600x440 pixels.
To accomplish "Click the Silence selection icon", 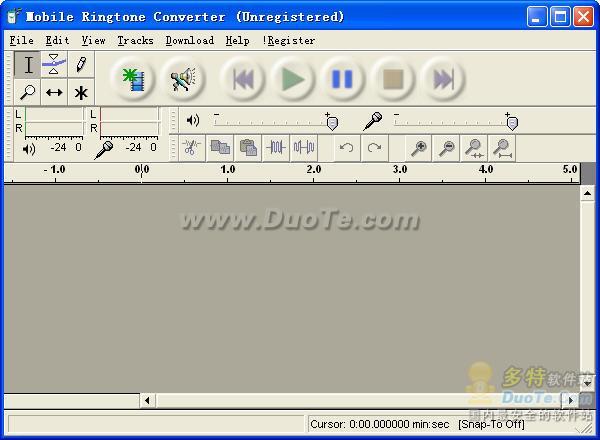I will click(x=304, y=147).
